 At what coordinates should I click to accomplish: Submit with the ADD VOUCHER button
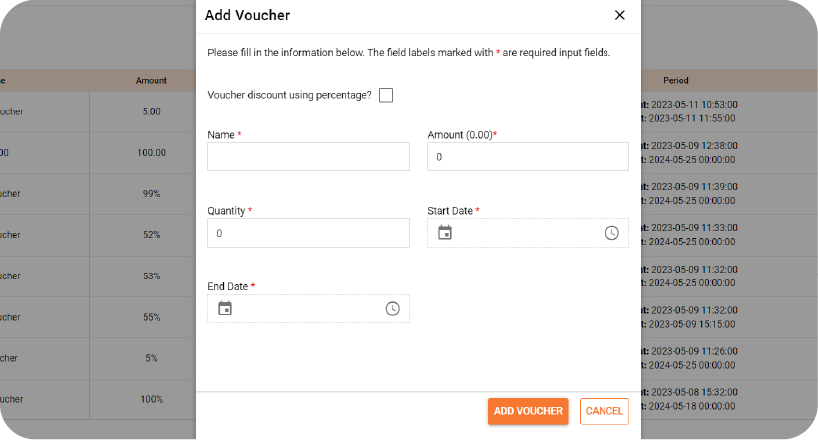coord(528,411)
